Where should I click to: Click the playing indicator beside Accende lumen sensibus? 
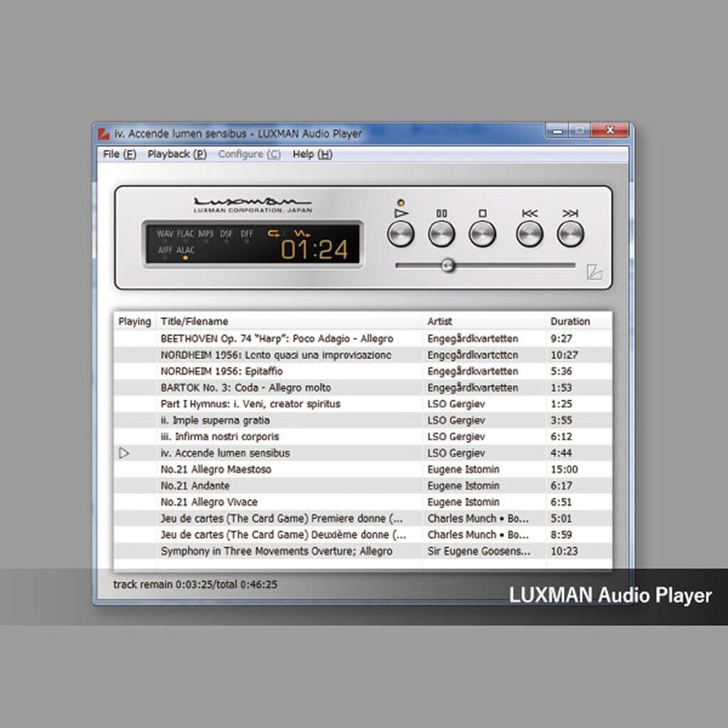tap(124, 453)
